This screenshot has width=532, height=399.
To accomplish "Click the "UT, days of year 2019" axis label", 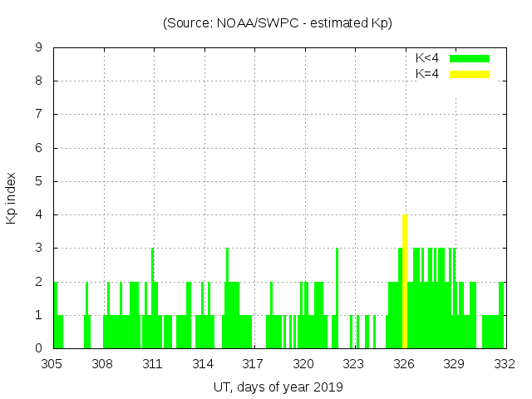I will 278,387.
